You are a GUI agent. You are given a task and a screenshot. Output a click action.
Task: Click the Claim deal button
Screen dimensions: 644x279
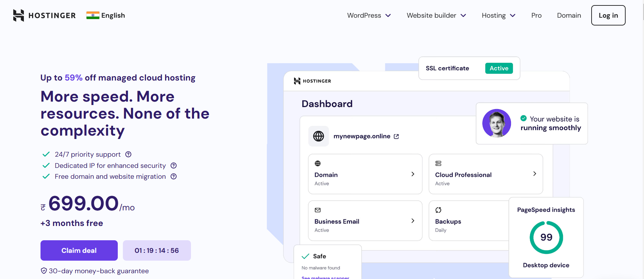[x=79, y=250]
